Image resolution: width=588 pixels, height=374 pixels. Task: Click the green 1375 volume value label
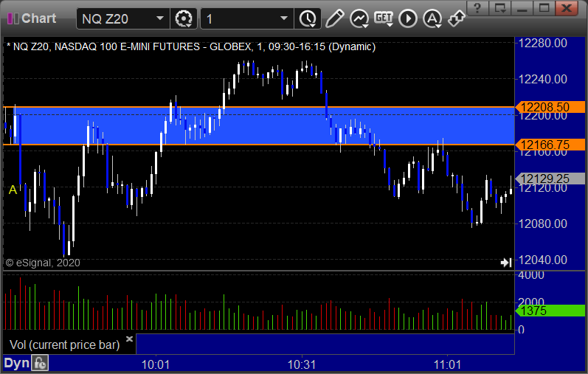550,311
